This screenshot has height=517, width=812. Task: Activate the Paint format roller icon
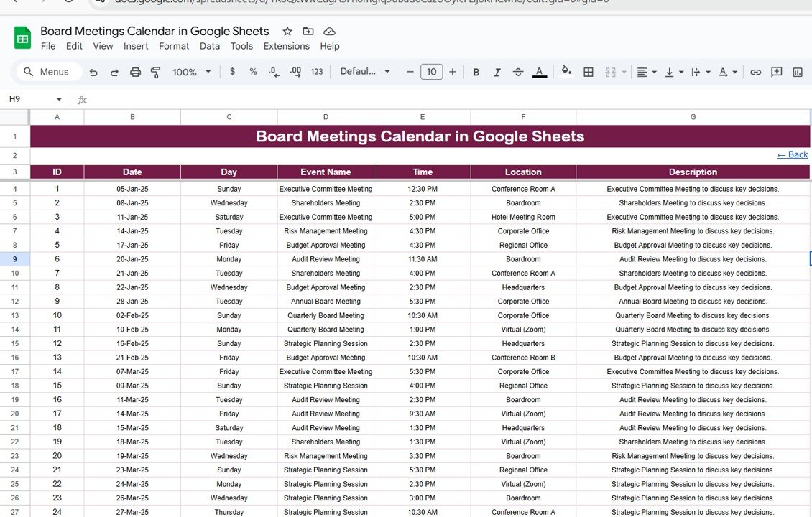coord(155,72)
